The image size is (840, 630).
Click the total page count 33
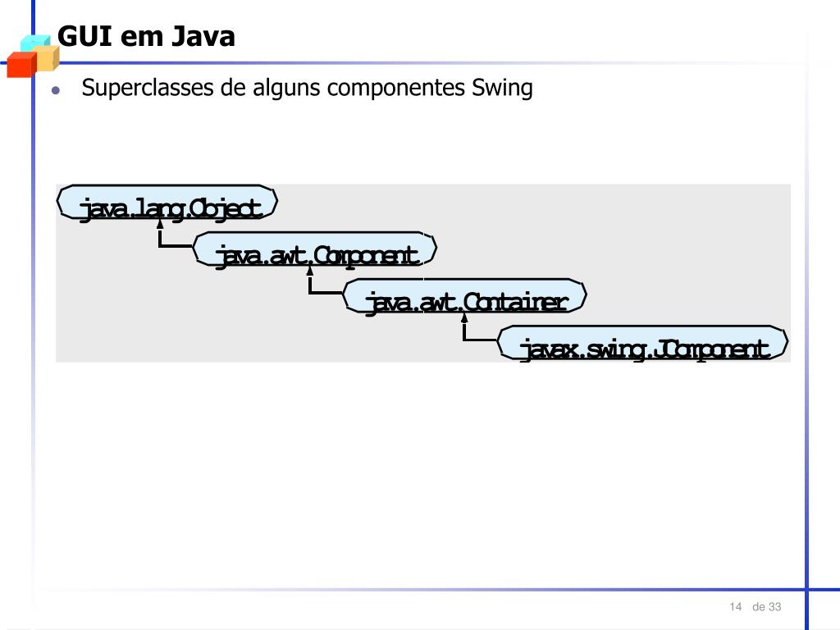[x=775, y=607]
